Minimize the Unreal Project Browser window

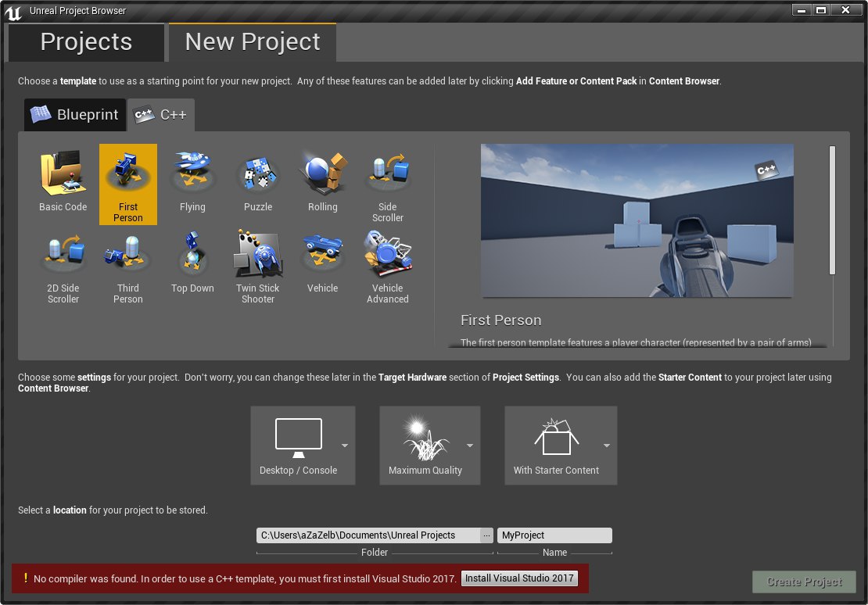(801, 10)
